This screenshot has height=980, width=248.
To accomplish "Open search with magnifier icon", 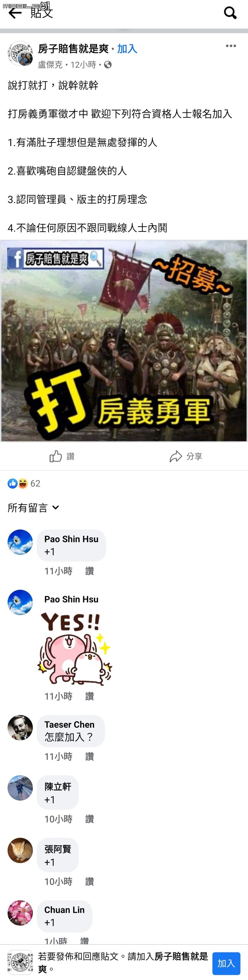I will (230, 13).
